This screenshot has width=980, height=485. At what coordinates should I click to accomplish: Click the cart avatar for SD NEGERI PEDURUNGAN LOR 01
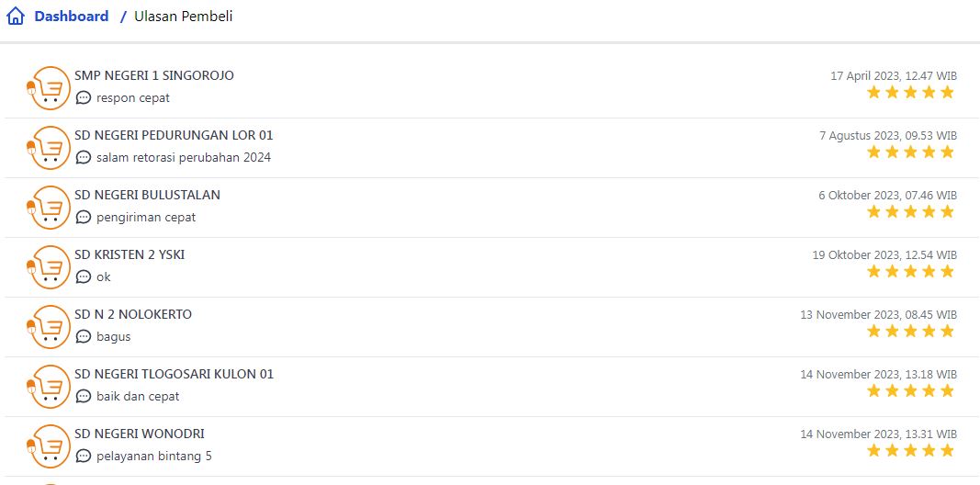(50, 148)
